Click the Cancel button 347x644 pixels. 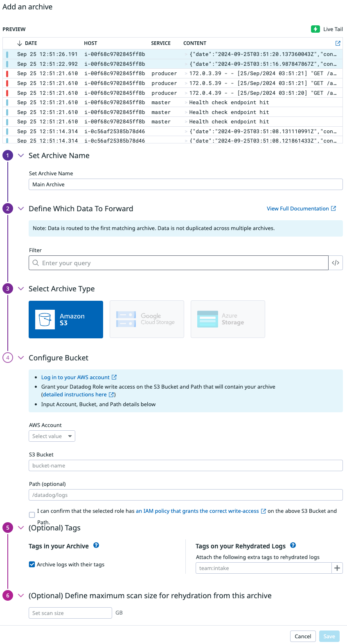[303, 636]
